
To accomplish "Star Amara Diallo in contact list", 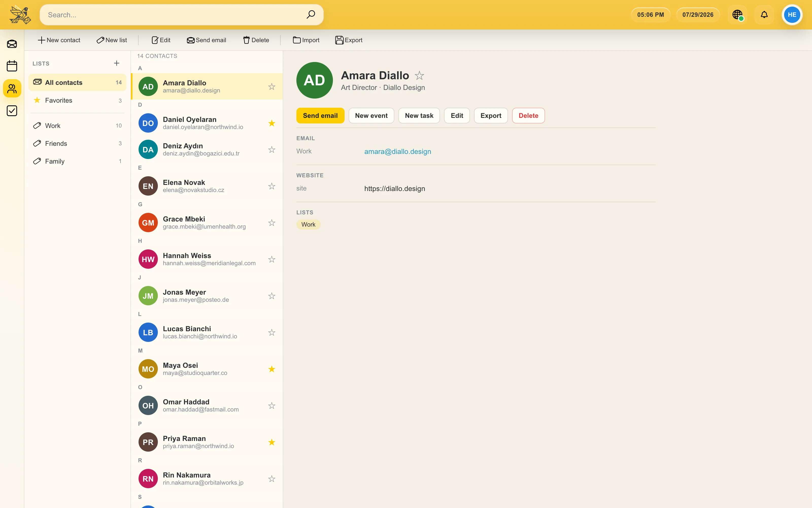I will (x=272, y=87).
